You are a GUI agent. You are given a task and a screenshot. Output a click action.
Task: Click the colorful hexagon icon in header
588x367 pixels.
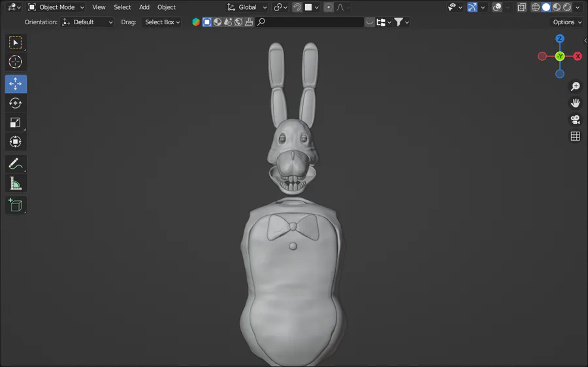coord(196,22)
